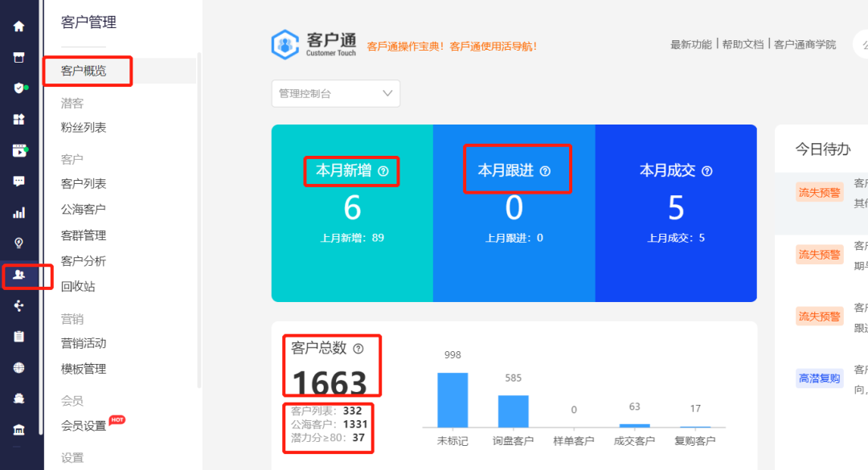
Task: Click the globe icon in left sidebar
Action: point(18,367)
